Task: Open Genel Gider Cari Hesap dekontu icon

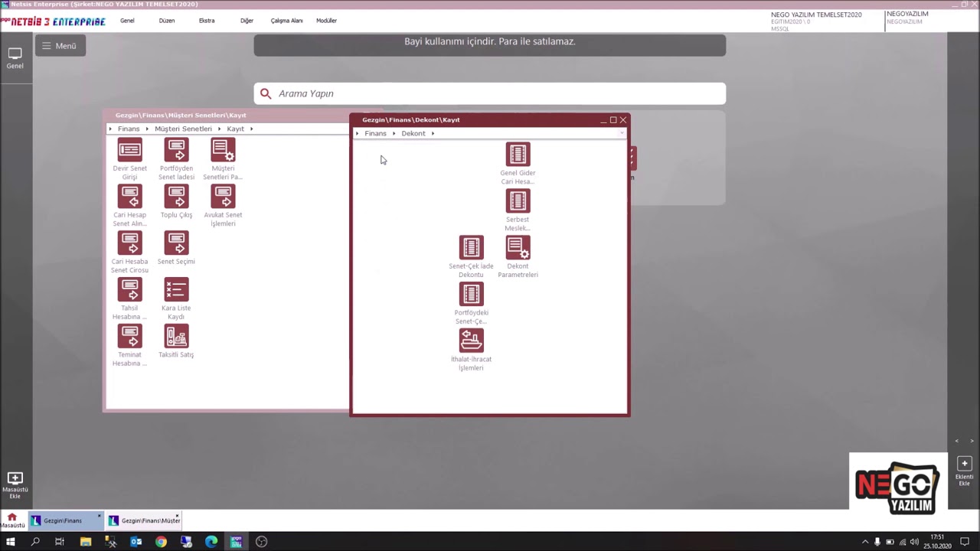Action: [x=518, y=155]
